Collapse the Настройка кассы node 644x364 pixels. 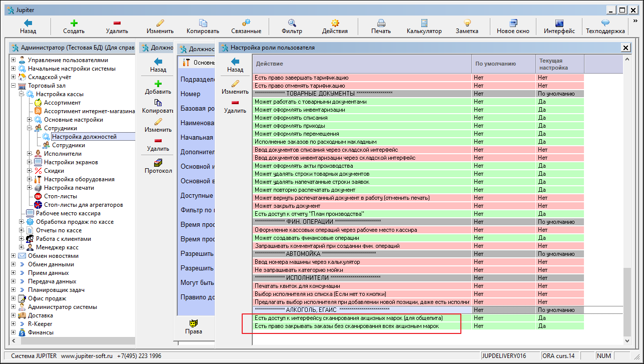click(x=22, y=94)
